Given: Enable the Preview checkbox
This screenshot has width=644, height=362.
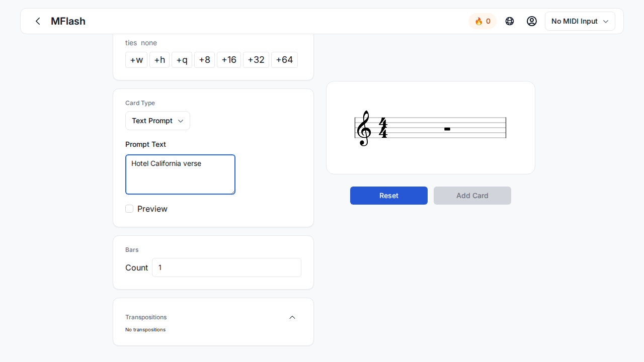Looking at the screenshot, I should [x=129, y=209].
